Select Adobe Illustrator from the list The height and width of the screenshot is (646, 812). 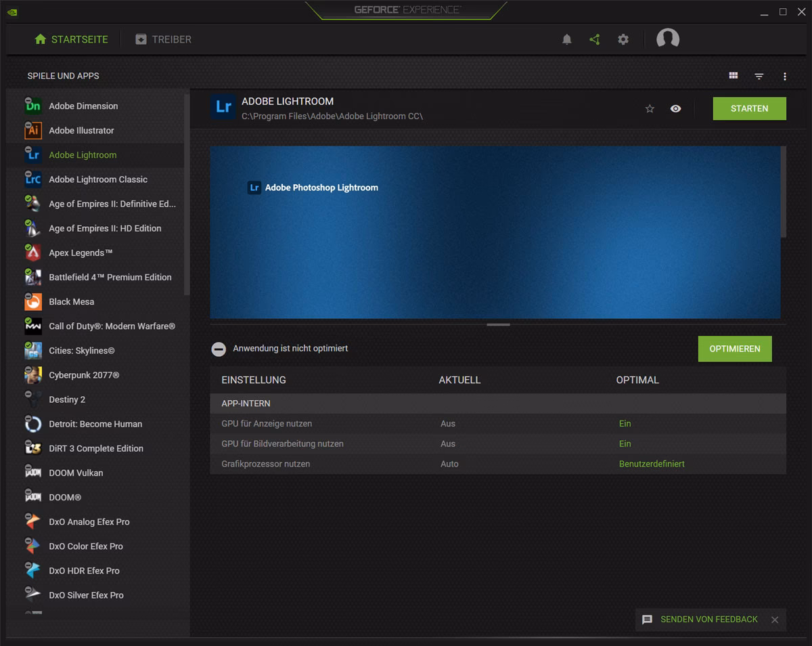click(81, 131)
